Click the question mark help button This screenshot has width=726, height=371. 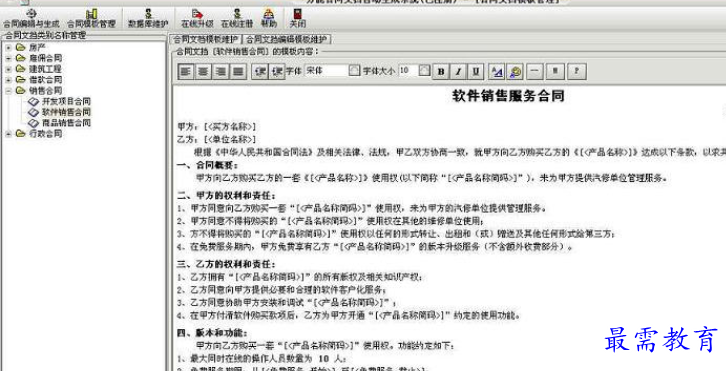pyautogui.click(x=576, y=71)
